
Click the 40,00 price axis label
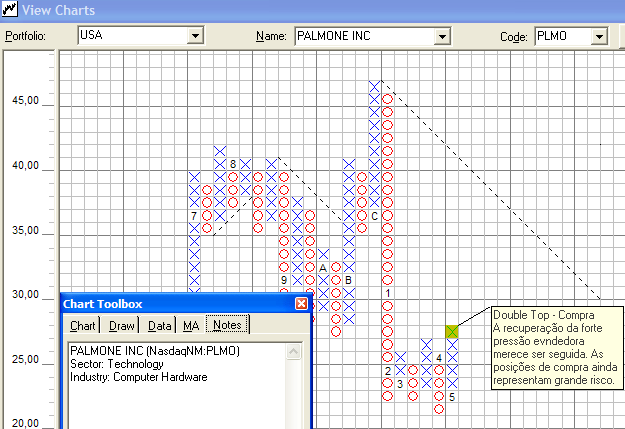[26, 165]
